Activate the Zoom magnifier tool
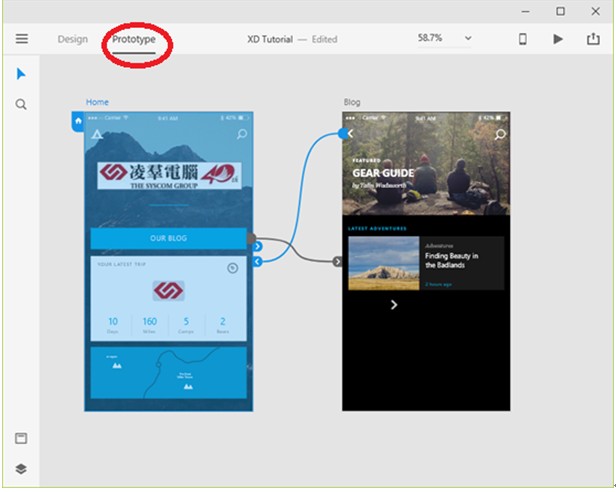The width and height of the screenshot is (616, 492). coord(21,105)
